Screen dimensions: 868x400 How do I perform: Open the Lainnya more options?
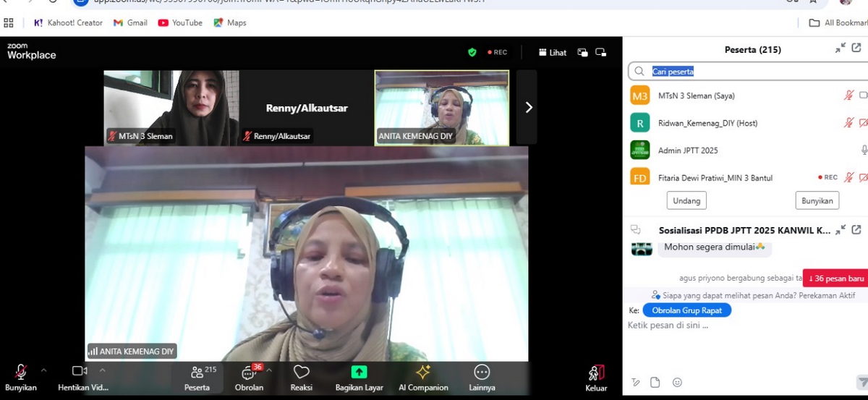point(482,373)
